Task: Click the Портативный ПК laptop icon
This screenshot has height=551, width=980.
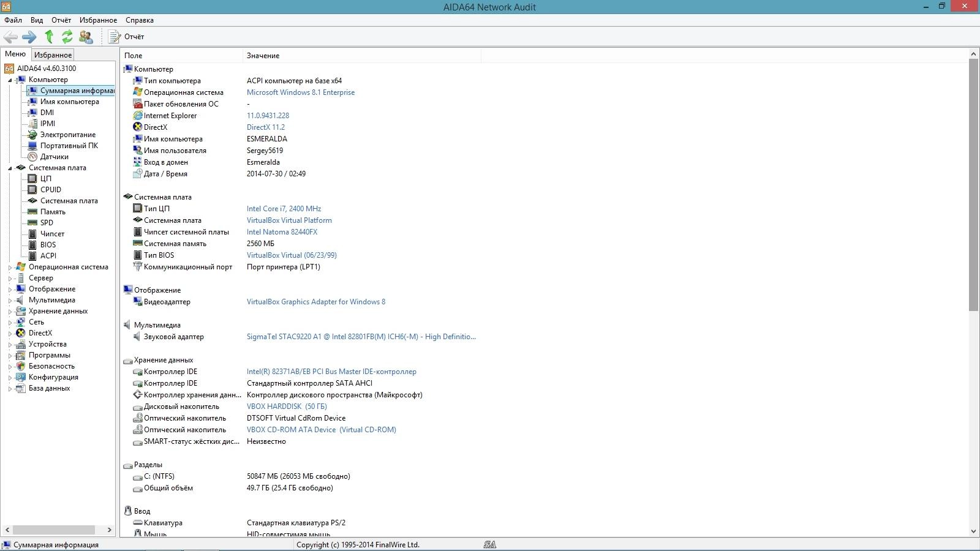Action: (x=32, y=146)
